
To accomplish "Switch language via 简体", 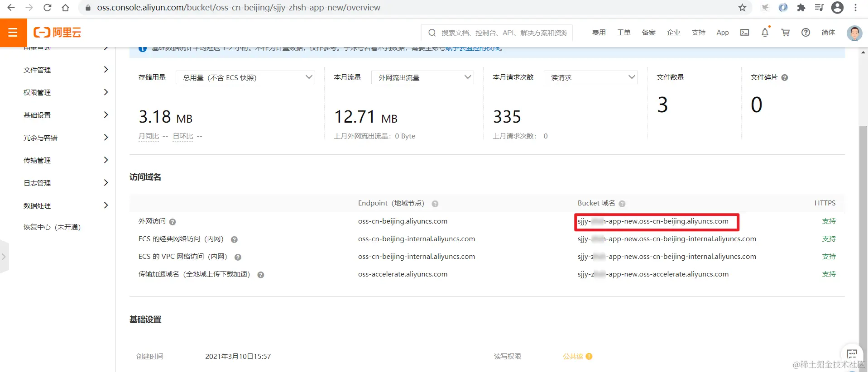I will point(828,33).
